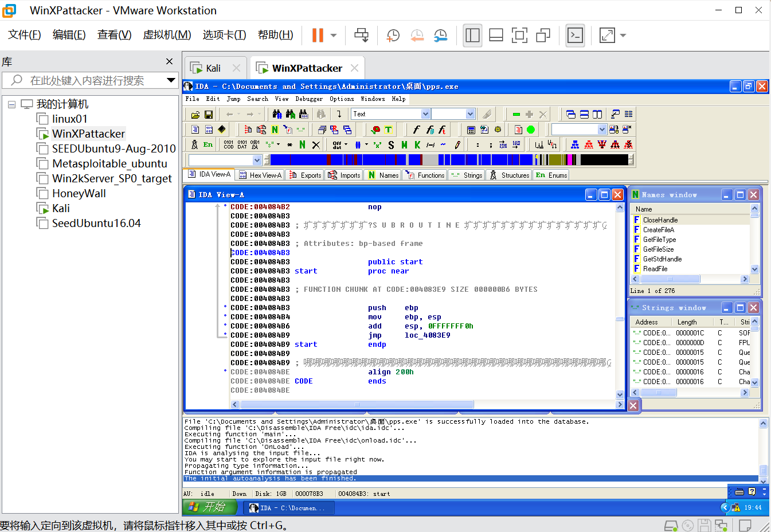Image resolution: width=771 pixels, height=532 pixels.
Task: Open dropdown arrow next to 's' string icon
Action: click(278, 144)
